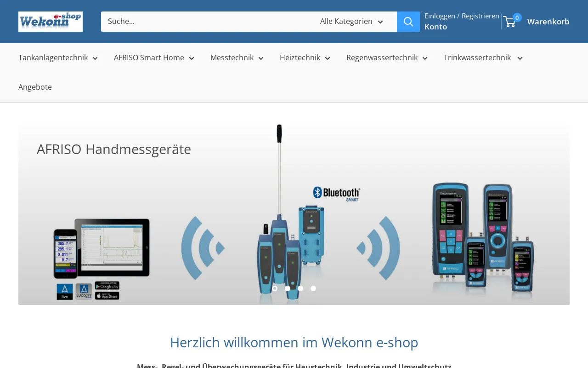Go to the Angebote page
The width and height of the screenshot is (588, 368).
click(35, 87)
